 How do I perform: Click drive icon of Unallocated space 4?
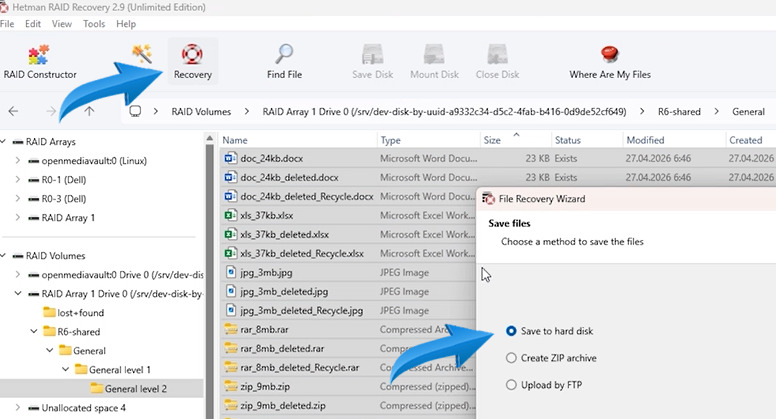pyautogui.click(x=33, y=408)
